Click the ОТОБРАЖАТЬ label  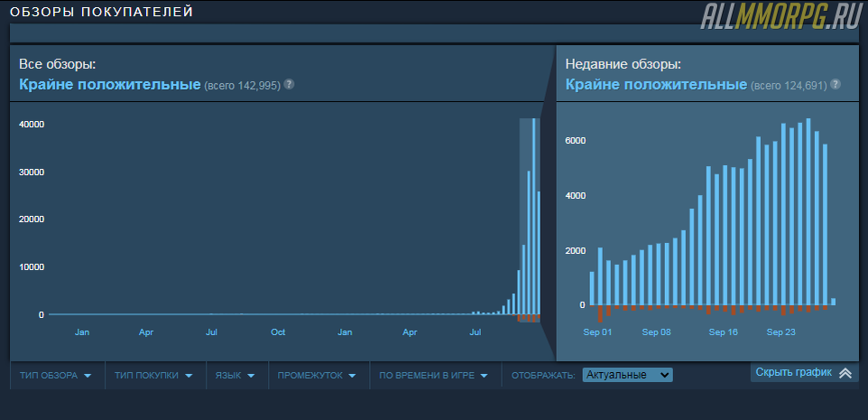coord(543,376)
